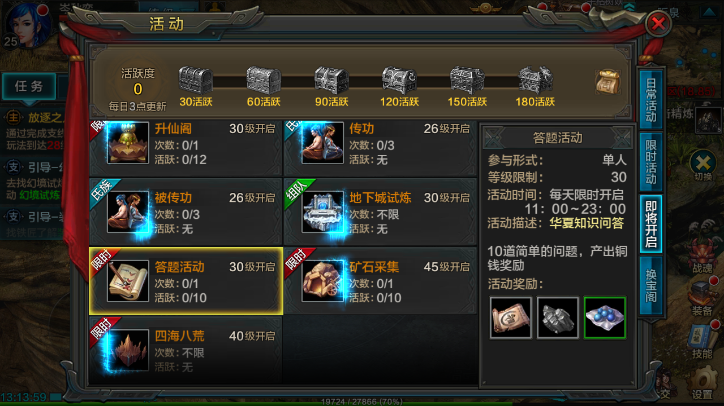Open the 任务 panel button
724x406 pixels.
point(29,86)
